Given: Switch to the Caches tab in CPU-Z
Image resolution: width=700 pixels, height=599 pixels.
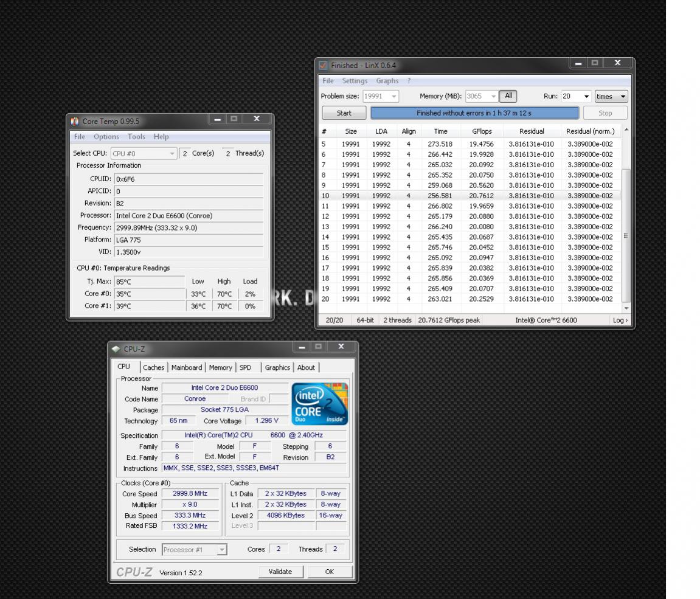Looking at the screenshot, I should (x=154, y=367).
